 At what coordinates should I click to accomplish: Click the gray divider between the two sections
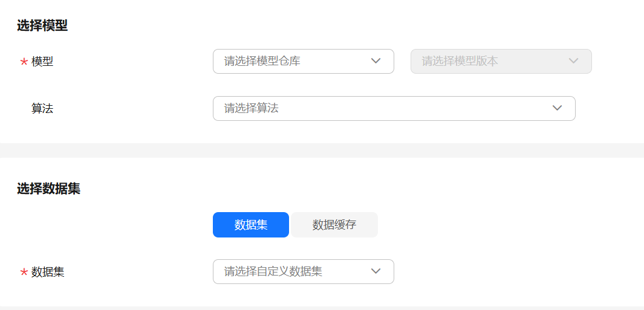click(x=322, y=150)
